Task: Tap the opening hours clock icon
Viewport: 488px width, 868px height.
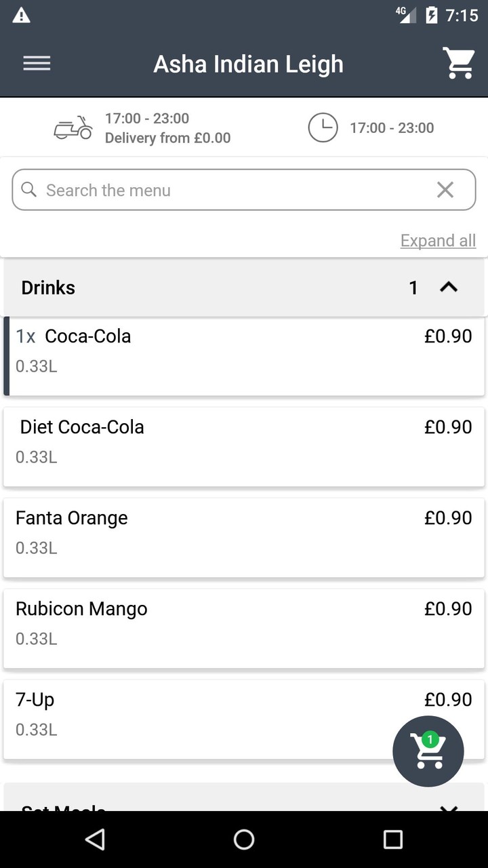Action: coord(323,127)
